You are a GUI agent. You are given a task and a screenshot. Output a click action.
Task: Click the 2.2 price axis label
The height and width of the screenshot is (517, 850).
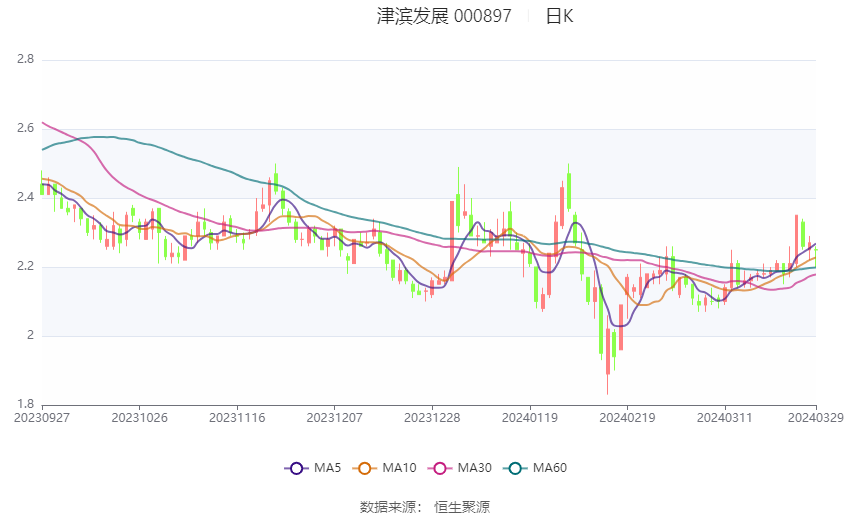click(25, 266)
